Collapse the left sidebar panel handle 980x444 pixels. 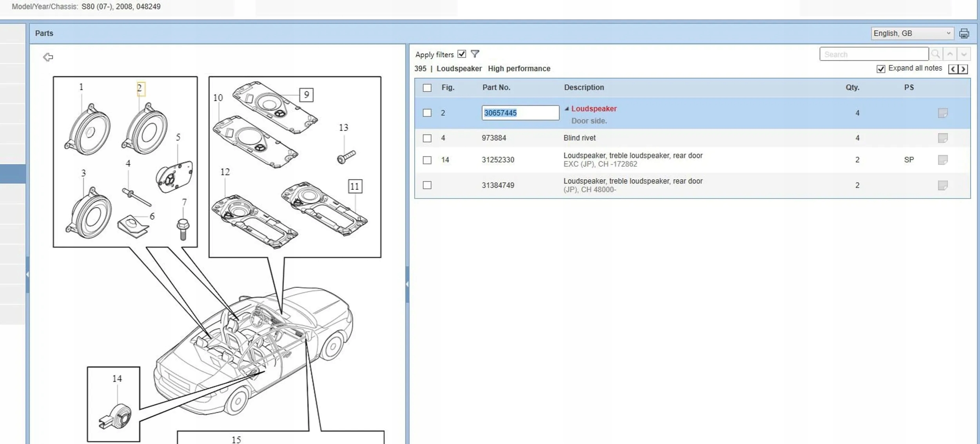click(x=27, y=274)
